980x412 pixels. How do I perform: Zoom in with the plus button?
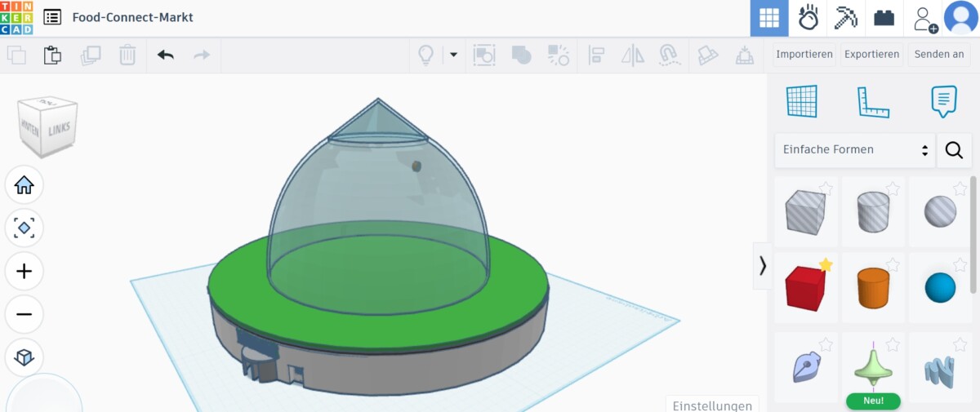point(24,271)
